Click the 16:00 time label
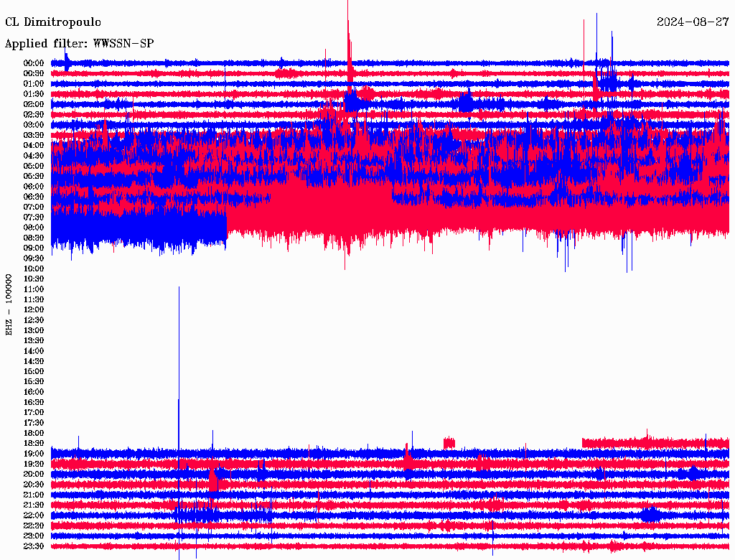The width and height of the screenshot is (735, 560). pos(34,392)
